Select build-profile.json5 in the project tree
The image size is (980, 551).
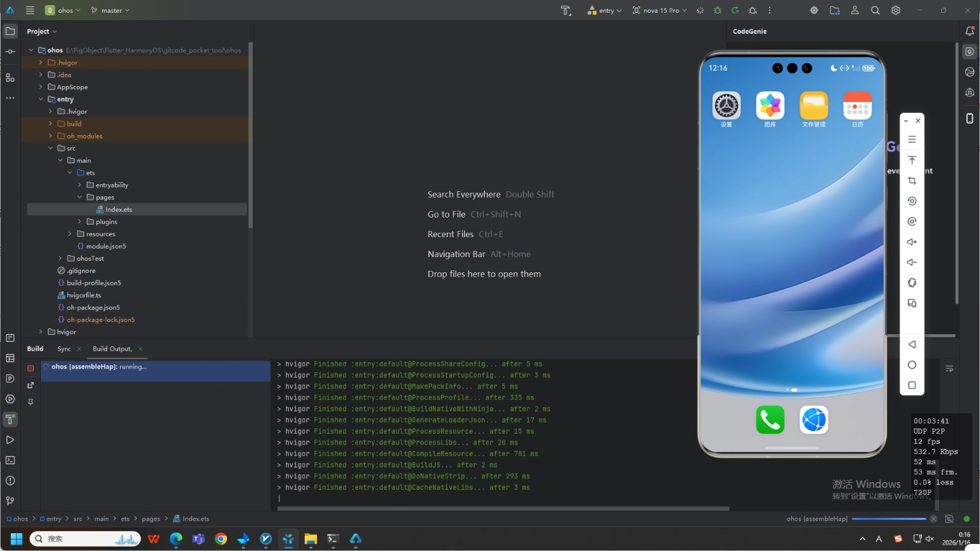94,283
